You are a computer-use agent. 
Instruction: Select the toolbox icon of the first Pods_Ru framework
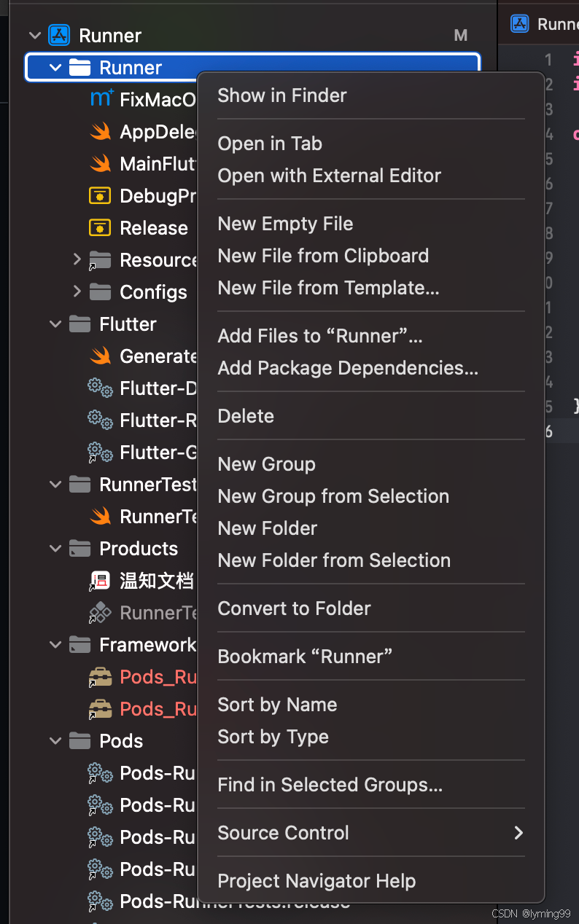(99, 676)
